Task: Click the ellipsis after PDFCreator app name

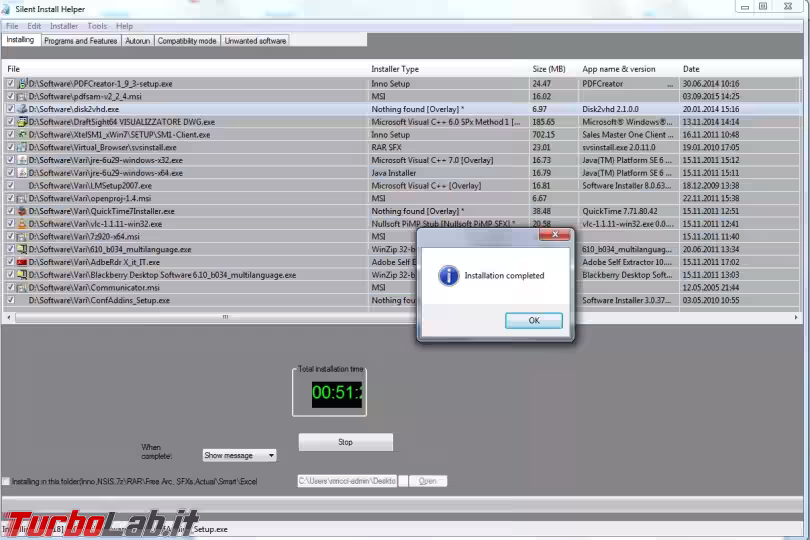Action: click(670, 84)
